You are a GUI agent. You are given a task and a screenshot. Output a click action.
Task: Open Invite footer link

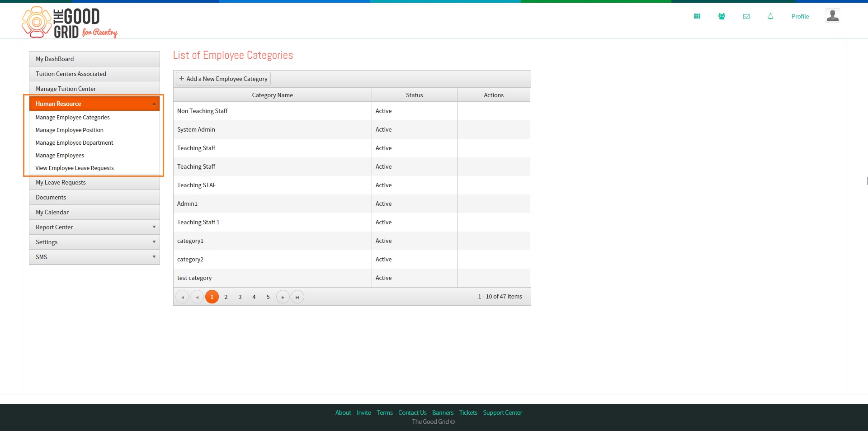tap(363, 412)
